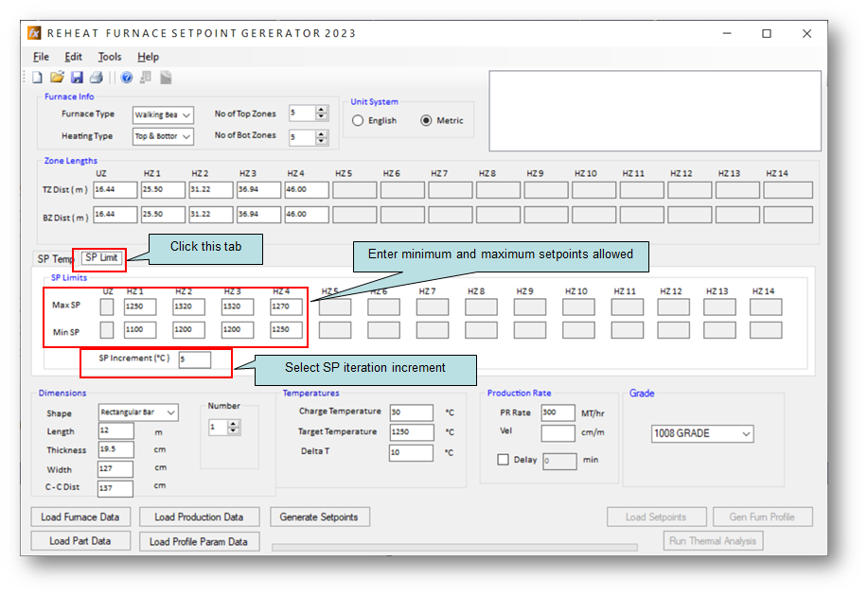Decrease No of Top Zones with down arrow
This screenshot has height=596, width=868.
[x=322, y=116]
